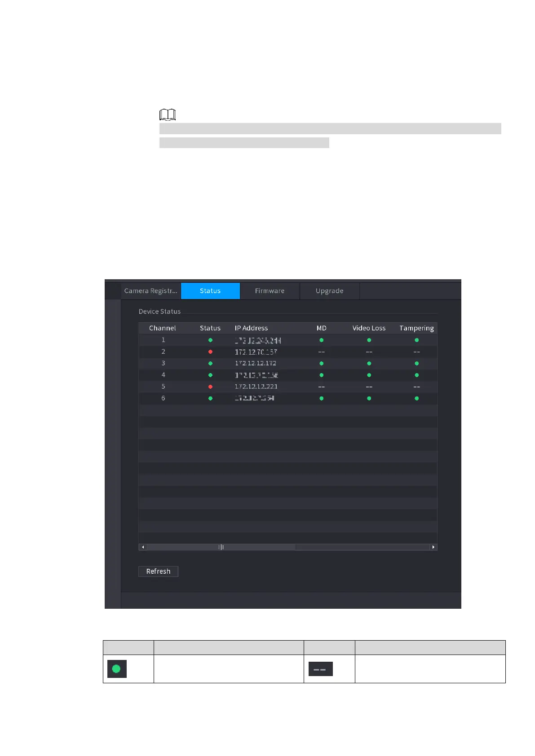The width and height of the screenshot is (535, 756).
Task: Click the green status dot for channel 6
Action: (210, 399)
